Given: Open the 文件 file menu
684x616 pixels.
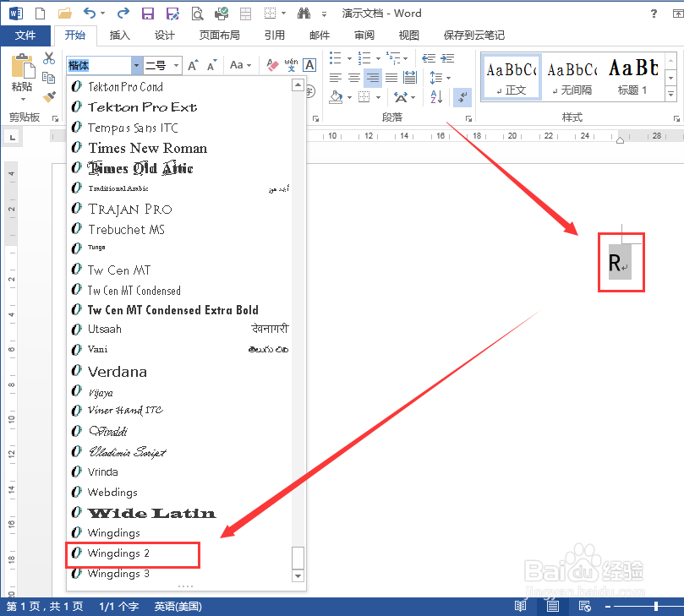Looking at the screenshot, I should (x=25, y=35).
